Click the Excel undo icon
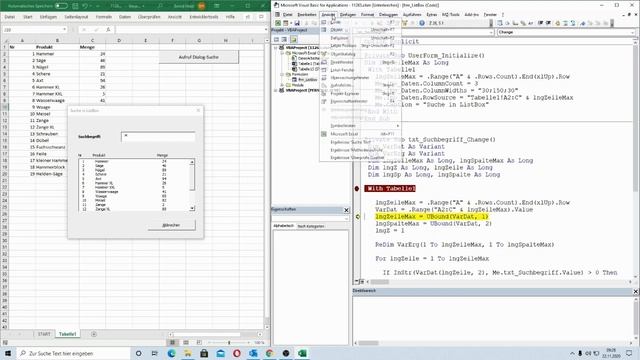Viewport: 640px width, 360px height. click(85, 6)
